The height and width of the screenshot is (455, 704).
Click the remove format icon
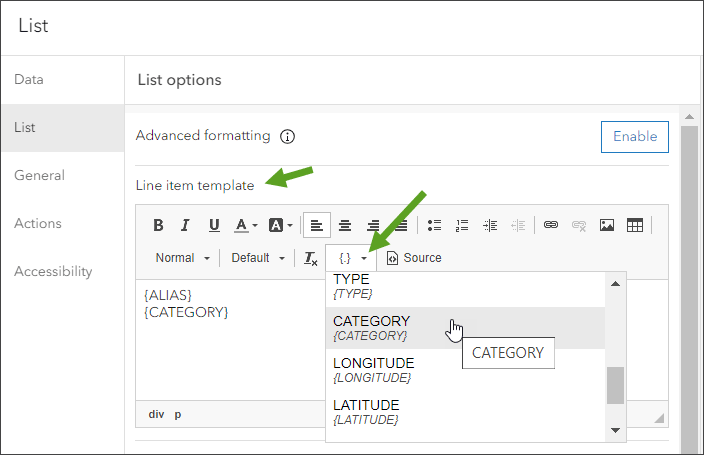pyautogui.click(x=311, y=258)
